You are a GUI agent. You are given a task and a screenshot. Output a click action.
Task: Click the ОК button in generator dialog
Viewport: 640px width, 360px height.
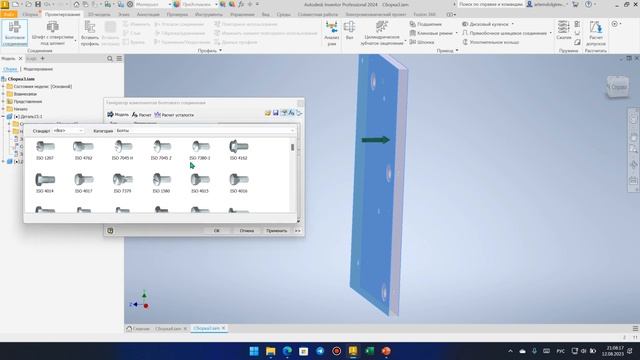pos(216,231)
